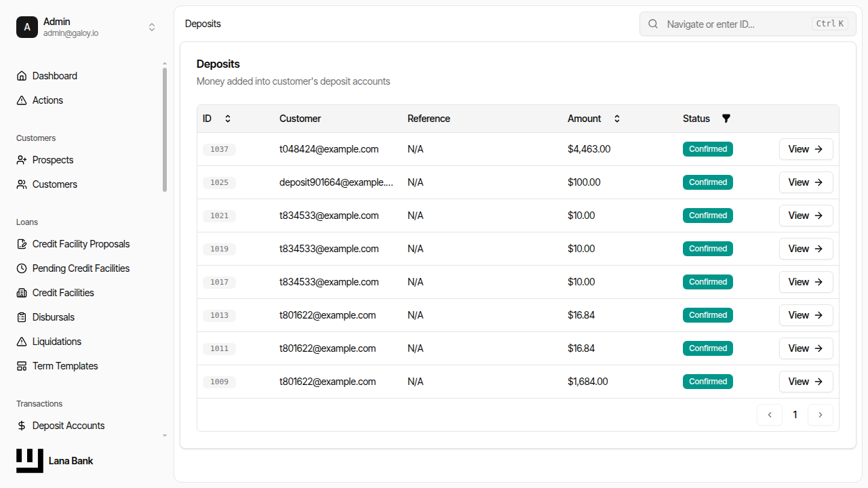Click the Reference column header
Image resolution: width=868 pixels, height=488 pixels.
click(429, 119)
